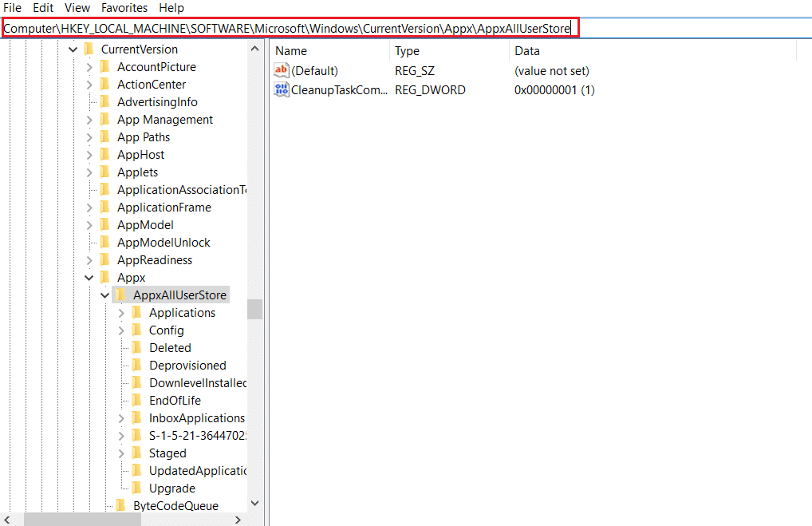Select the AccountPicture folder icon
812x526 pixels.
105,67
